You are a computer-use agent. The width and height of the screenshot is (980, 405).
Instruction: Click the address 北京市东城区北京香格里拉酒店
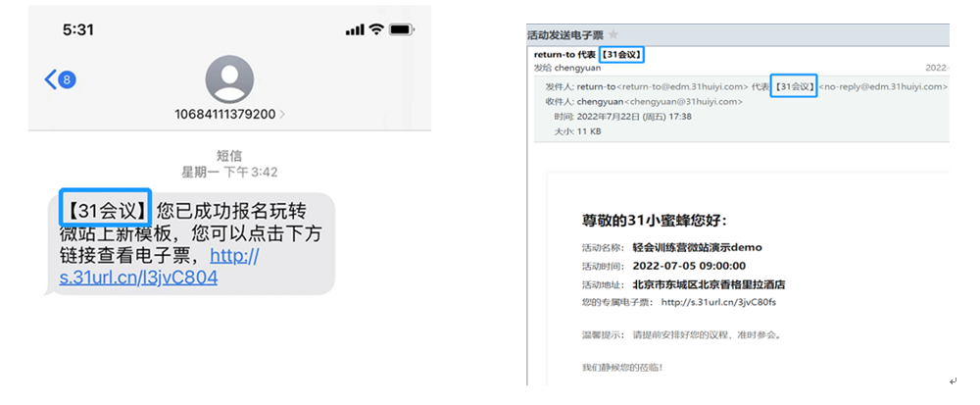pyautogui.click(x=709, y=285)
